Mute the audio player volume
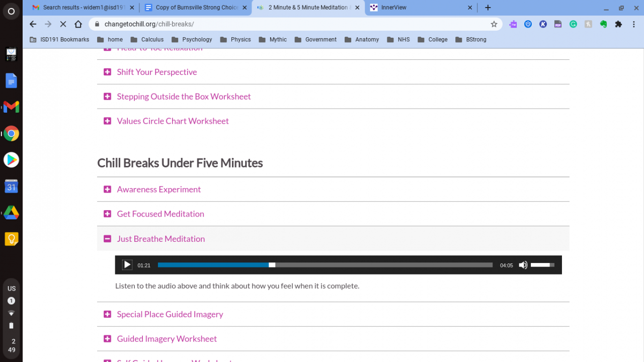Screen dimensions: 644x362 coord(523,265)
